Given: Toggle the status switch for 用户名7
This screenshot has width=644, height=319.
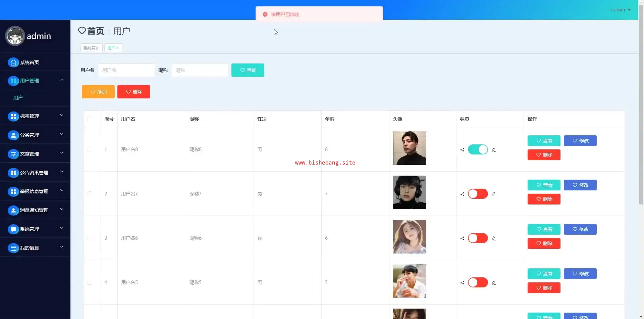Looking at the screenshot, I should [x=478, y=194].
